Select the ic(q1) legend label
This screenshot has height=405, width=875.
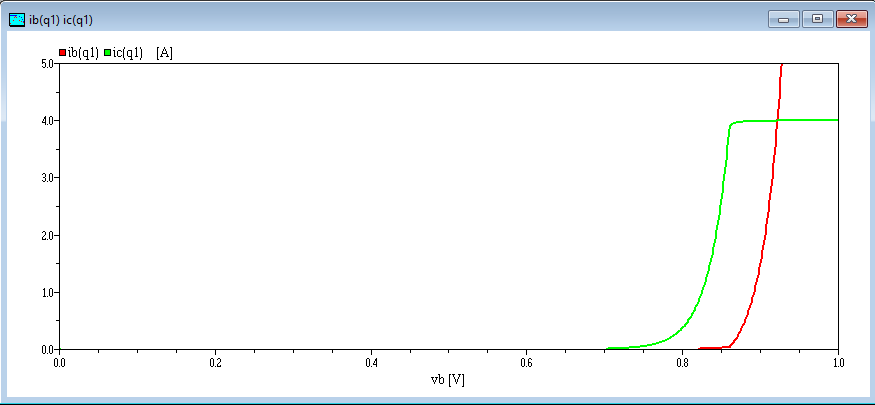coord(127,53)
